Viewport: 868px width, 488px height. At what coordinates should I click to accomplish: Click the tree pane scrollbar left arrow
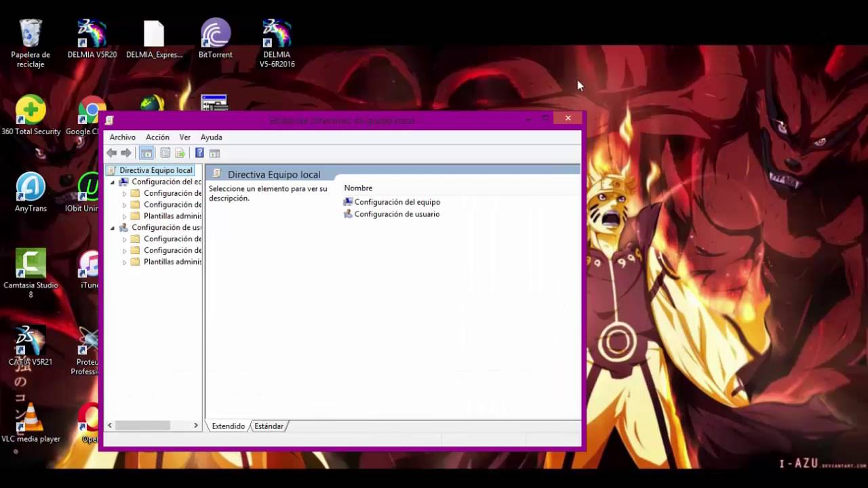(111, 426)
